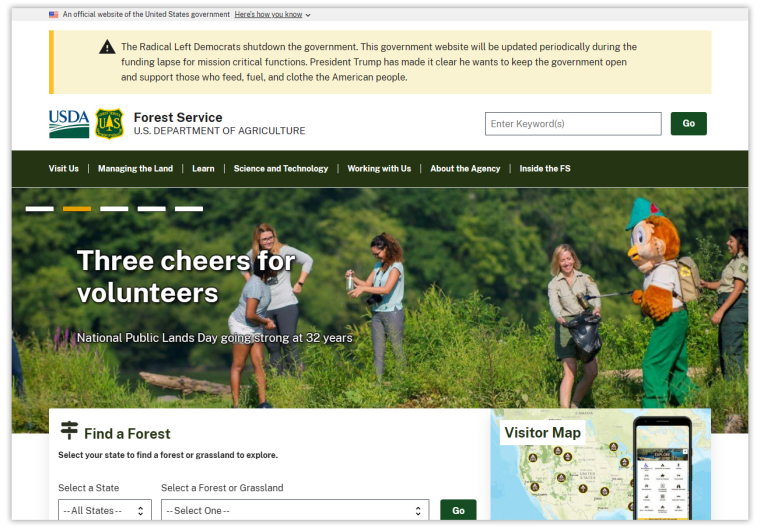760x528 pixels.
Task: Open the Visit Us menu
Action: [x=63, y=169]
